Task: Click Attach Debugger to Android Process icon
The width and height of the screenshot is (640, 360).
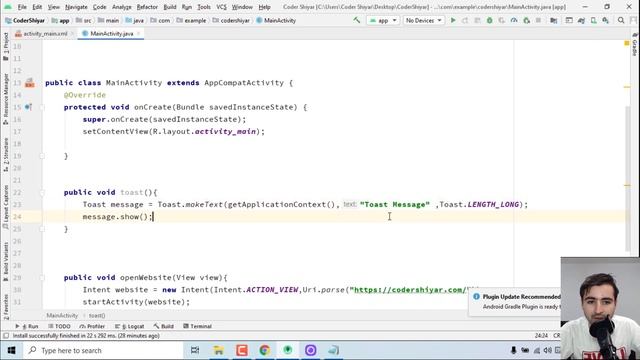Action: pos(527,20)
